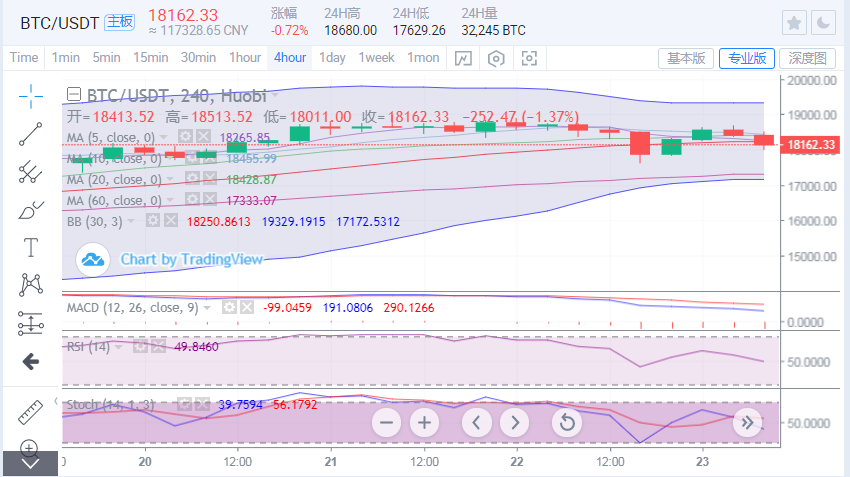This screenshot has width=850, height=477.
Task: Click the 主板 board tag
Action: [x=119, y=22]
